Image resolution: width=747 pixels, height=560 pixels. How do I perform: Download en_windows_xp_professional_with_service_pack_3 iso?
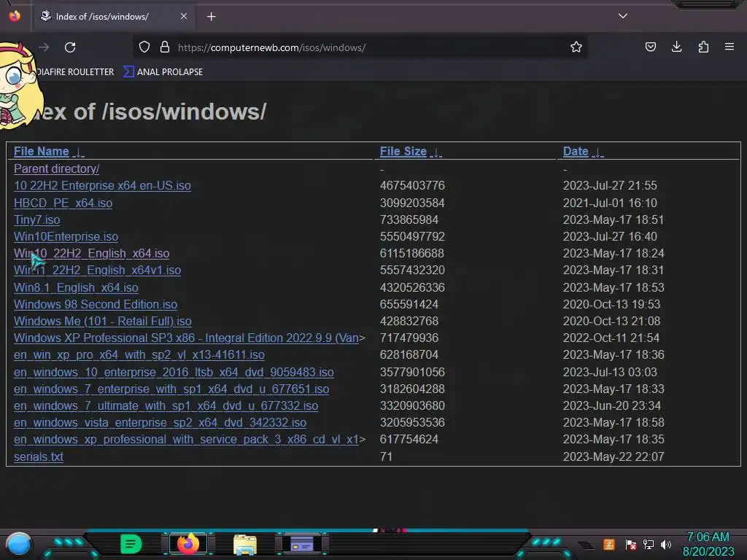pos(186,439)
